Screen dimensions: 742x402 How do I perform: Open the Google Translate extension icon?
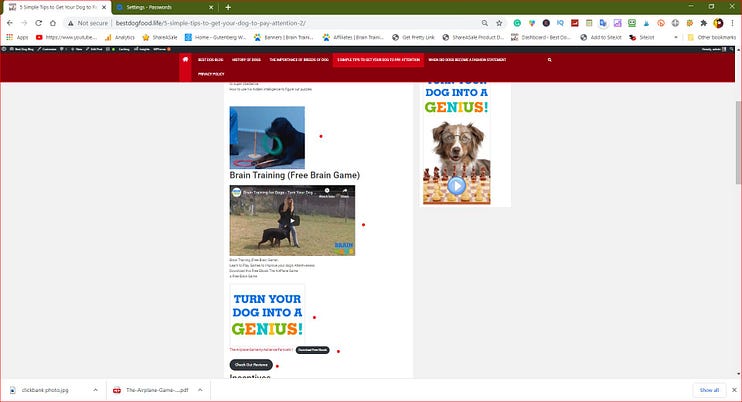coord(603,23)
